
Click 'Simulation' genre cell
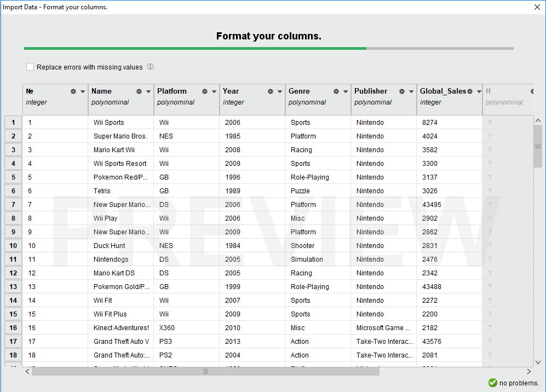(318, 260)
